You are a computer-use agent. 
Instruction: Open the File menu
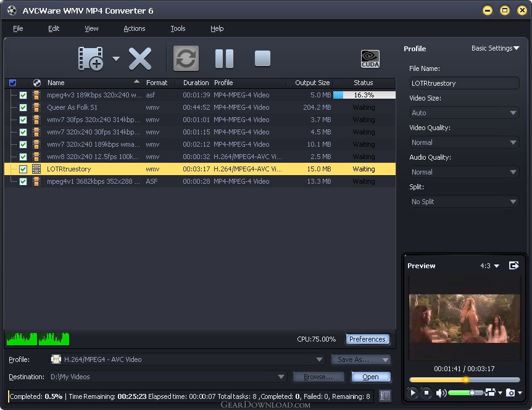[x=18, y=28]
